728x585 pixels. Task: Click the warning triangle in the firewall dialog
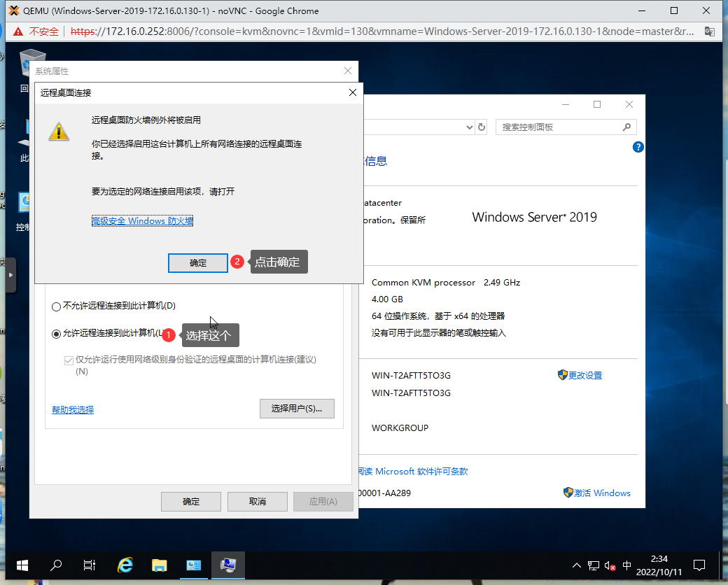pyautogui.click(x=59, y=132)
